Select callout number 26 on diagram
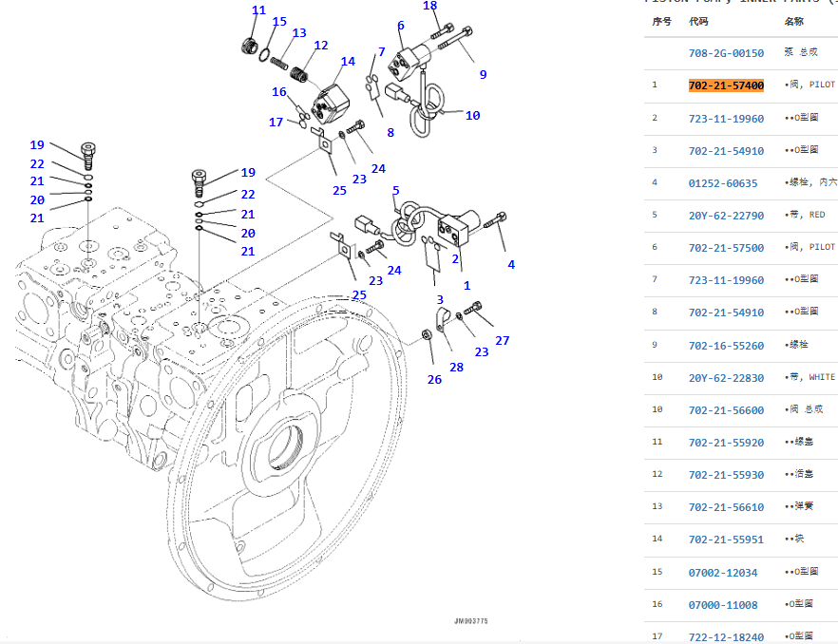This screenshot has height=644, width=838. 434,380
